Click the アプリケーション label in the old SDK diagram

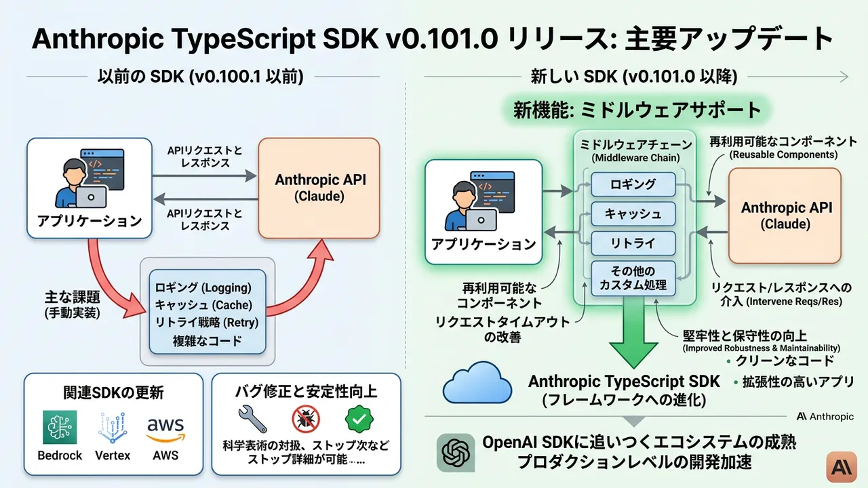[x=88, y=221]
